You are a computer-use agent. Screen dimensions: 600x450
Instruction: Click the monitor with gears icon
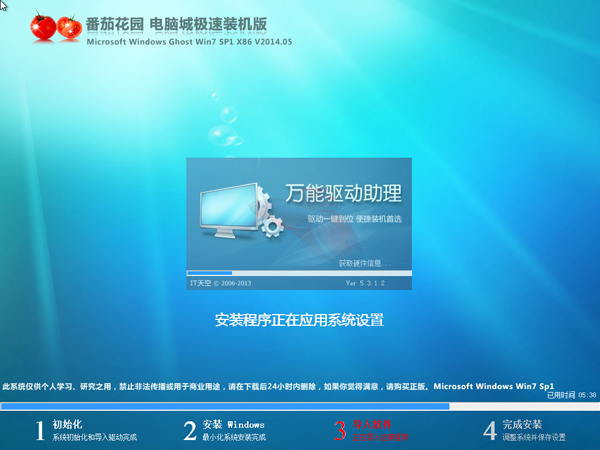click(x=241, y=211)
